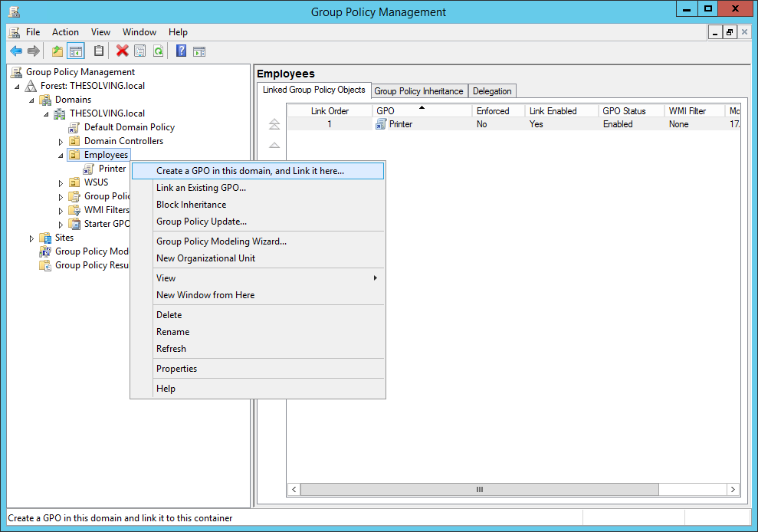Switch to the Group Policy Inheritance tab
Viewport: 758px width, 532px height.
pos(418,91)
